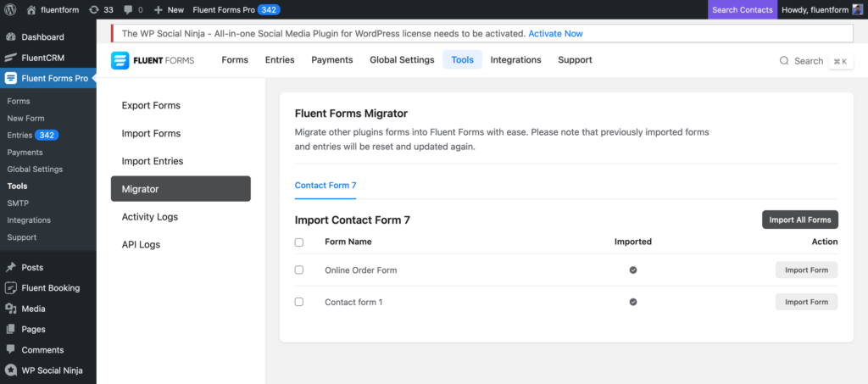Click the Fluent Booking icon

click(x=10, y=287)
